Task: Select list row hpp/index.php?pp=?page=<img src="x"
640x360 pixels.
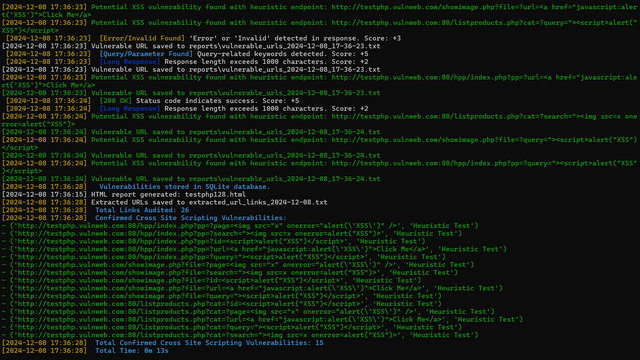Action: pos(240,226)
